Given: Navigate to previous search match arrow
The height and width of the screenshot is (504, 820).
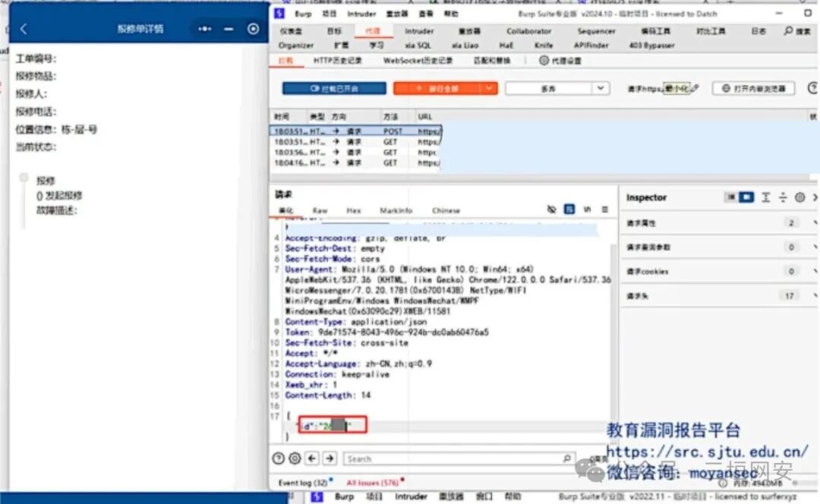Looking at the screenshot, I should [x=312, y=458].
